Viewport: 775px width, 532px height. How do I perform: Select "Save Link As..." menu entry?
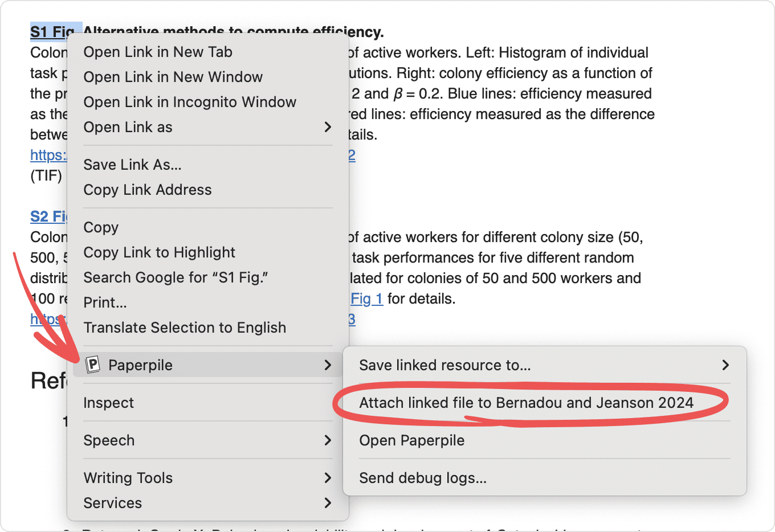click(x=132, y=165)
